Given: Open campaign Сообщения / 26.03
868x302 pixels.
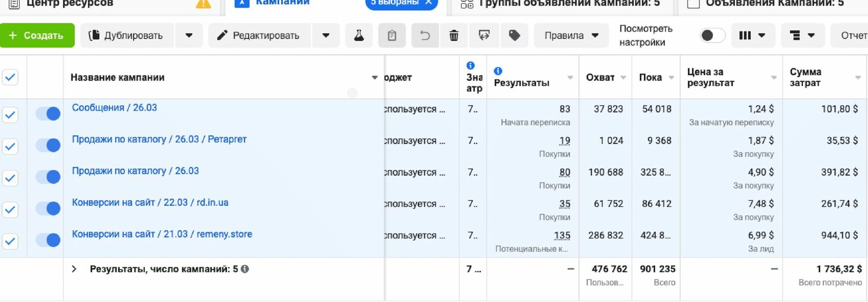Looking at the screenshot, I should click(x=114, y=108).
